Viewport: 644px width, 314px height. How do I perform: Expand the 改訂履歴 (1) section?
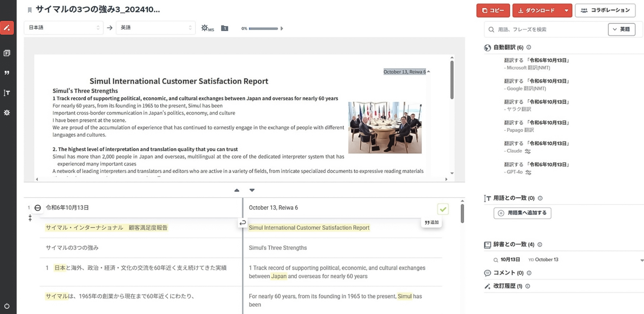point(507,286)
